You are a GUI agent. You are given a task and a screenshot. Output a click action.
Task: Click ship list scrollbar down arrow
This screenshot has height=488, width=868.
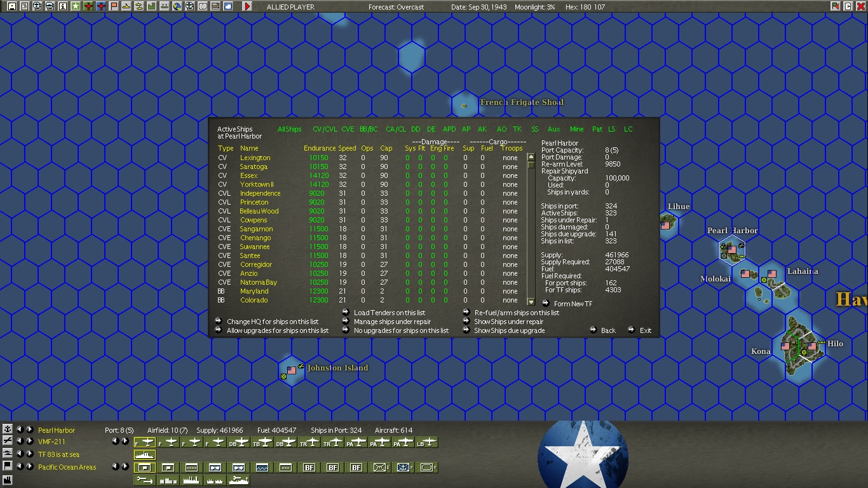[x=531, y=301]
